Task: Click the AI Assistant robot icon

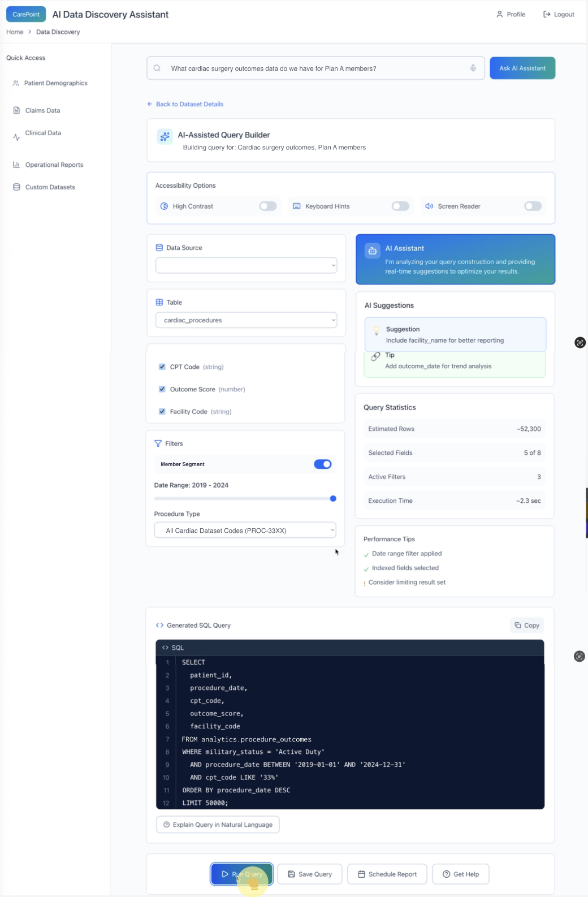Action: tap(373, 251)
